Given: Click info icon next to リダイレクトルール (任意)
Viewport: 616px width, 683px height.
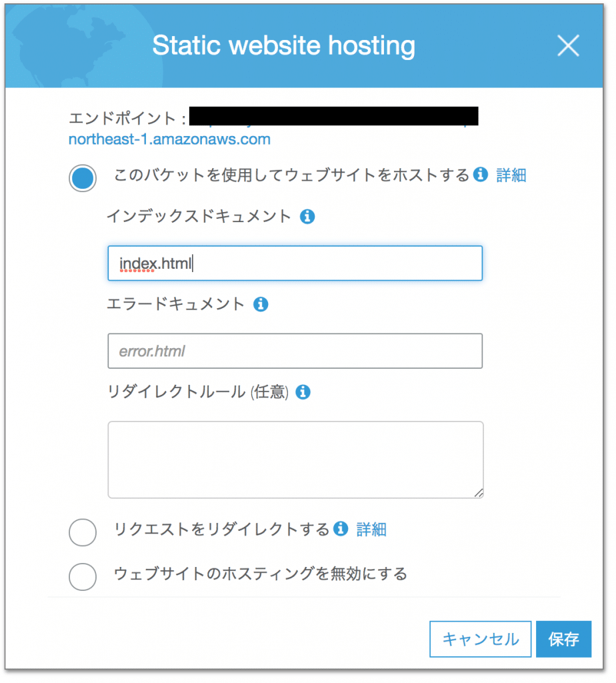Looking at the screenshot, I should click(x=303, y=392).
